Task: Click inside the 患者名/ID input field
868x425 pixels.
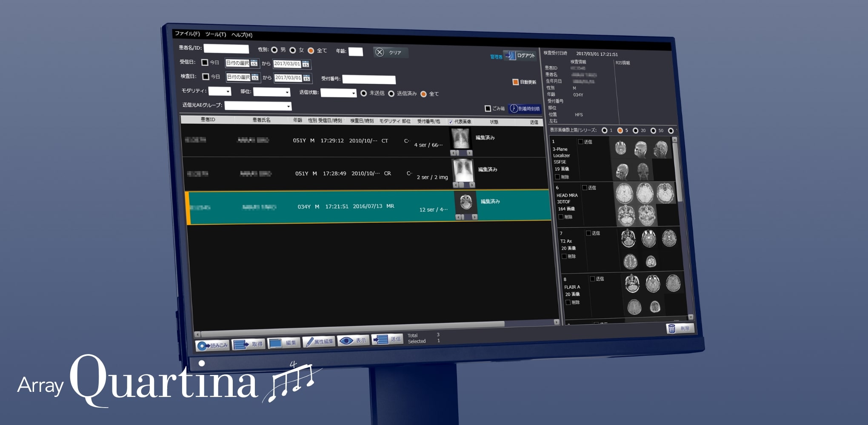Action: point(226,48)
